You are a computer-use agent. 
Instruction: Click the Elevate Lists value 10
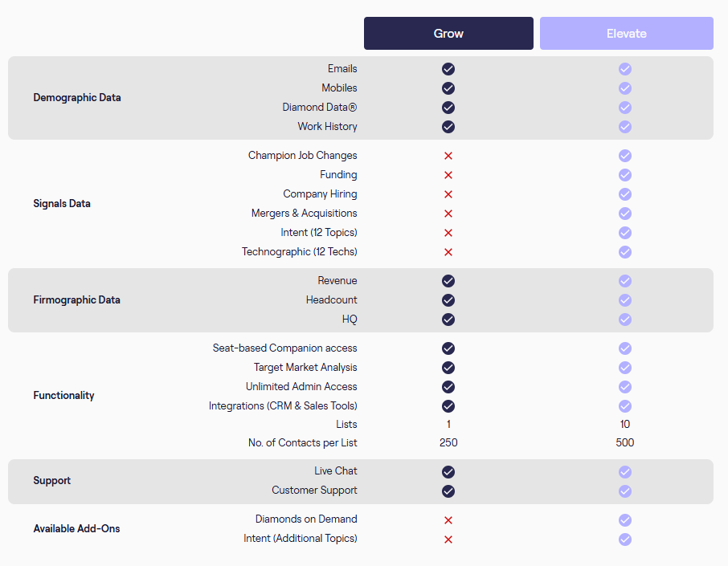click(625, 425)
